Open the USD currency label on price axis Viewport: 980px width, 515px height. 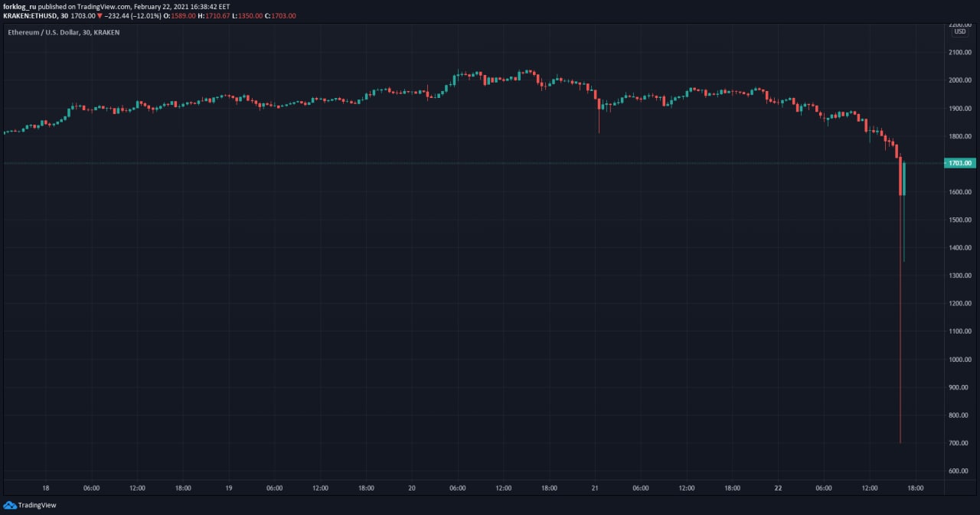(x=959, y=32)
